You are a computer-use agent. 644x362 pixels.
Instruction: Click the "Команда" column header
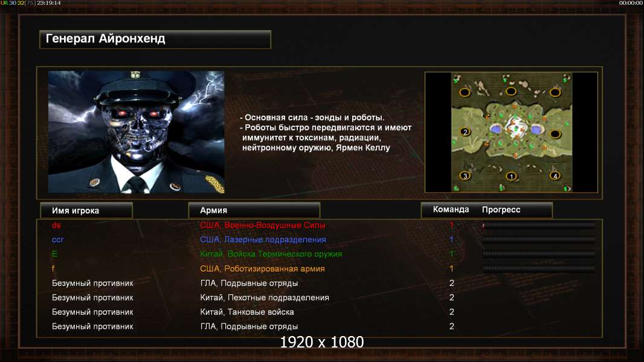451,209
